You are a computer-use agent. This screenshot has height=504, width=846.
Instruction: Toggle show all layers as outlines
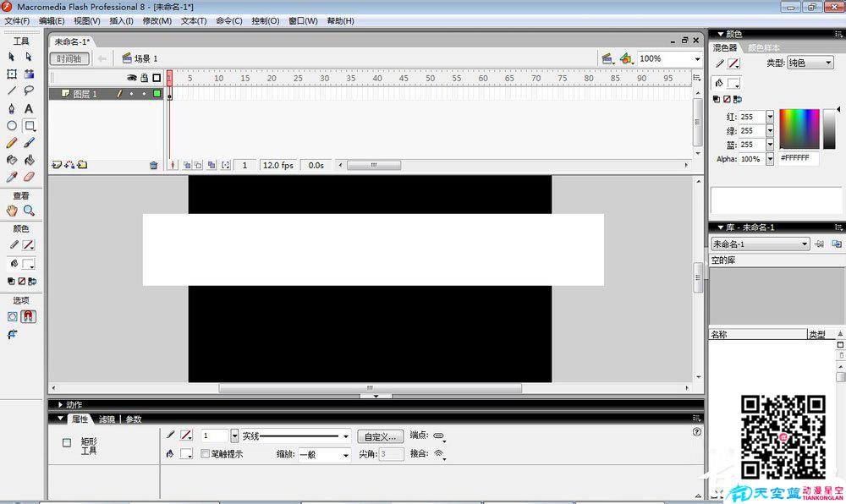[x=157, y=78]
